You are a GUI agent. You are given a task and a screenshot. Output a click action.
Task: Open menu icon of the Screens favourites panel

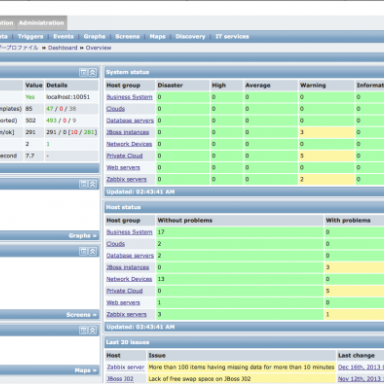tap(83, 251)
